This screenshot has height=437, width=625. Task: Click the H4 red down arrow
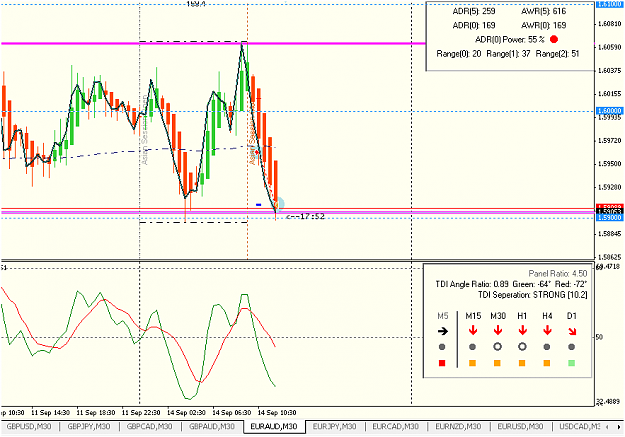coord(547,330)
